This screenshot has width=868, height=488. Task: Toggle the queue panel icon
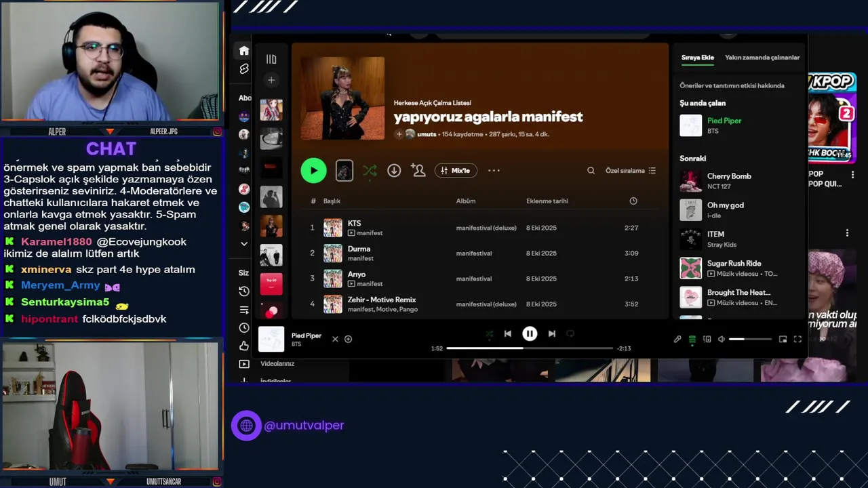click(692, 339)
